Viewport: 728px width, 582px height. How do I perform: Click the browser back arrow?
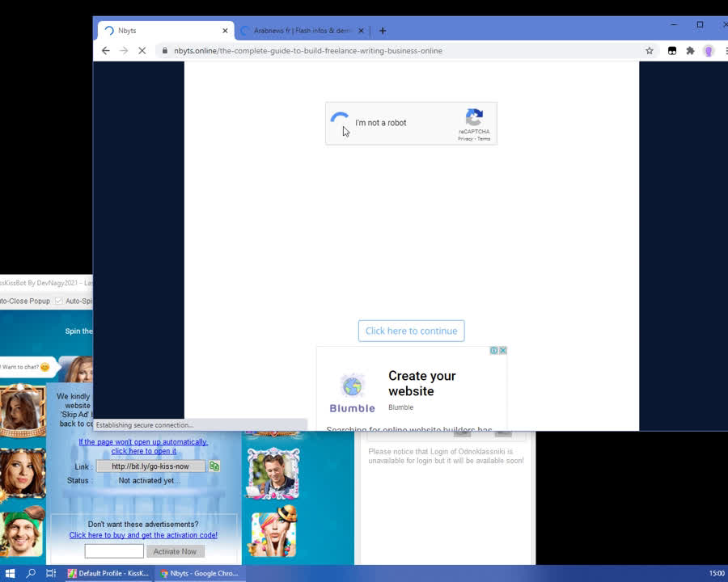[x=105, y=50]
